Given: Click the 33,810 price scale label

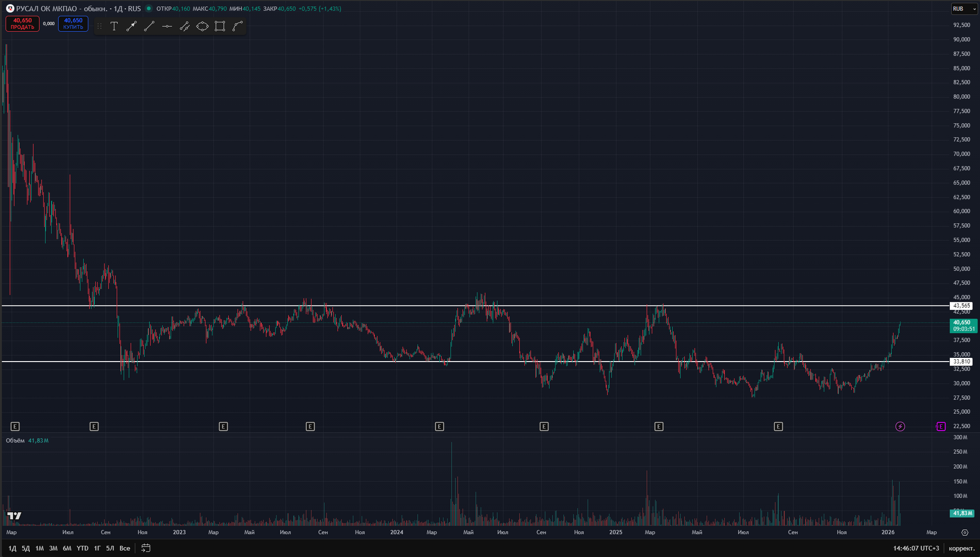Looking at the screenshot, I should click(x=962, y=362).
